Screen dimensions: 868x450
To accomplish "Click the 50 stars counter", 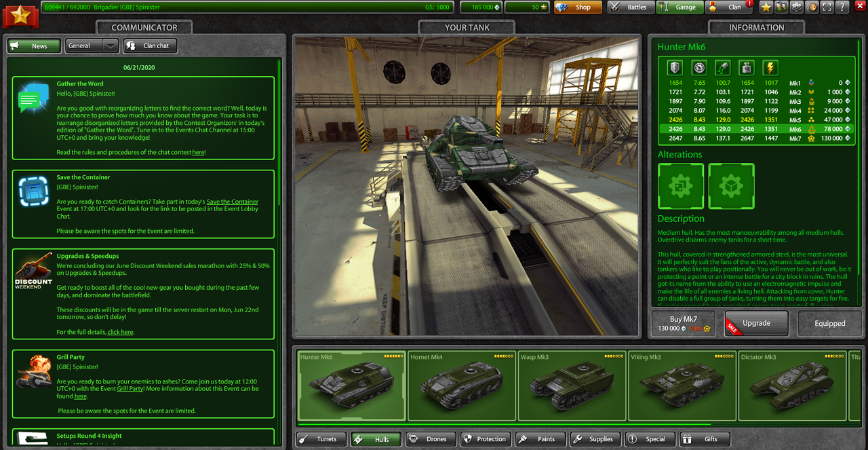I will (527, 7).
